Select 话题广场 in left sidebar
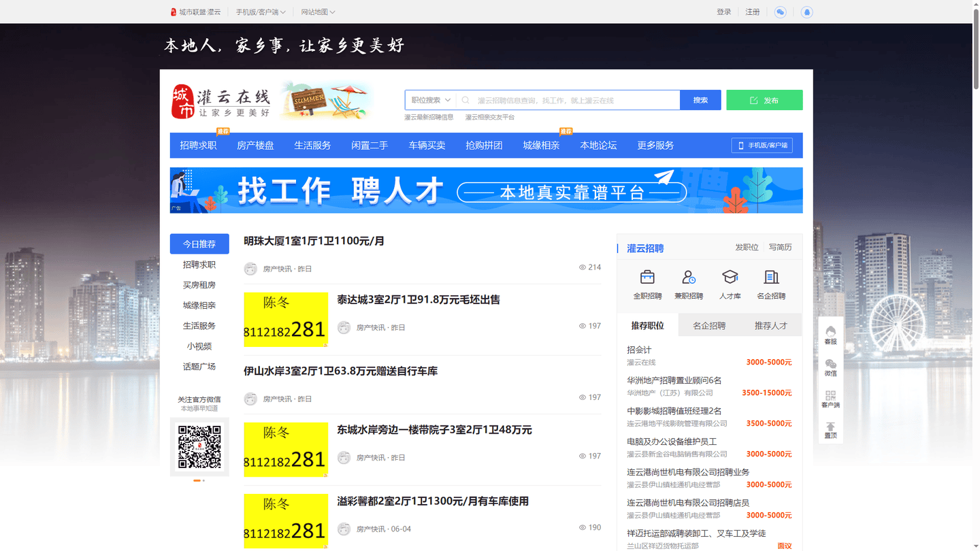 [199, 367]
